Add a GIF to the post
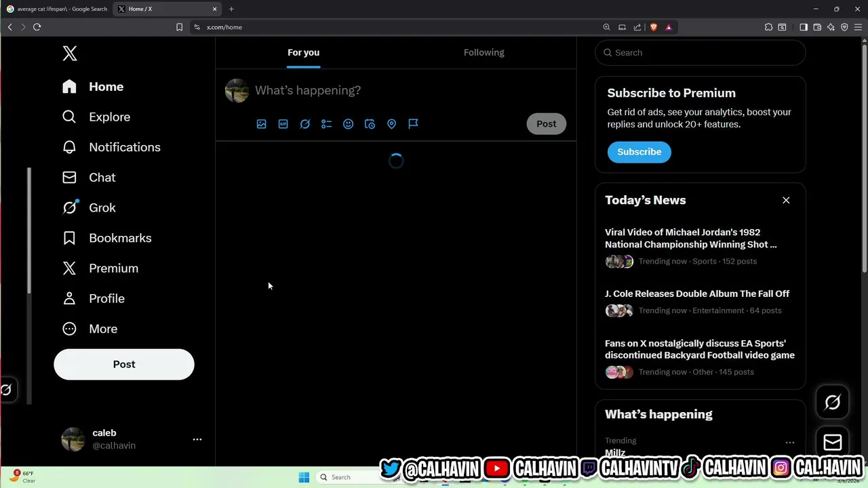 tap(283, 124)
